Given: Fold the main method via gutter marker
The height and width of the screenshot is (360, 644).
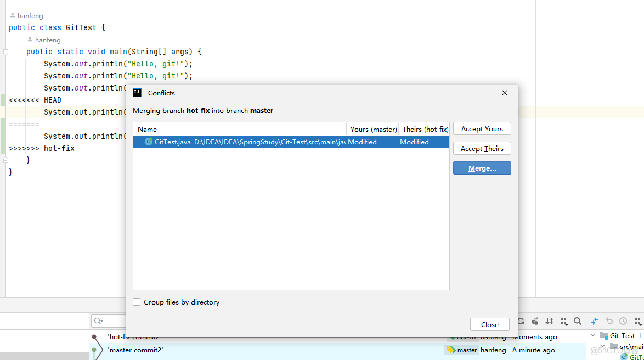Looking at the screenshot, I should pos(5,52).
